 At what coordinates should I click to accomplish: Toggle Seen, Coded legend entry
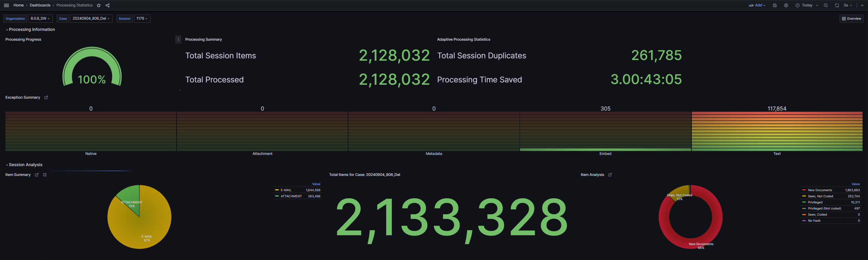(x=817, y=215)
